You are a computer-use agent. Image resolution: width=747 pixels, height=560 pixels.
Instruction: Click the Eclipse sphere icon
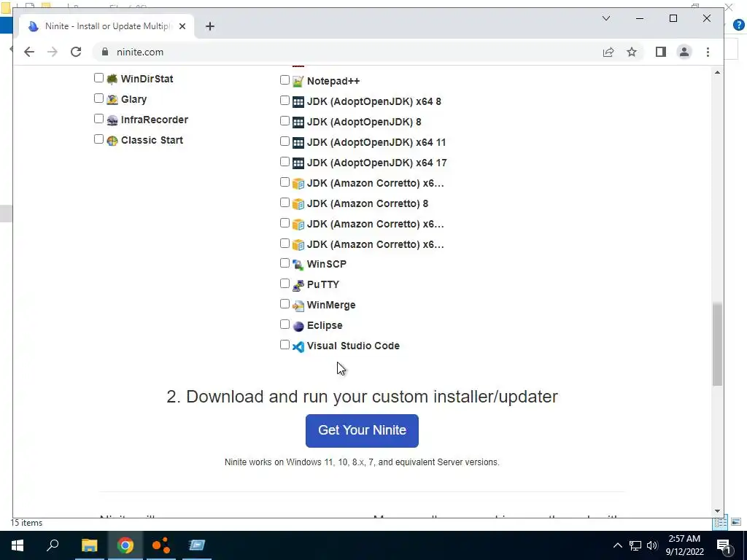pyautogui.click(x=298, y=326)
